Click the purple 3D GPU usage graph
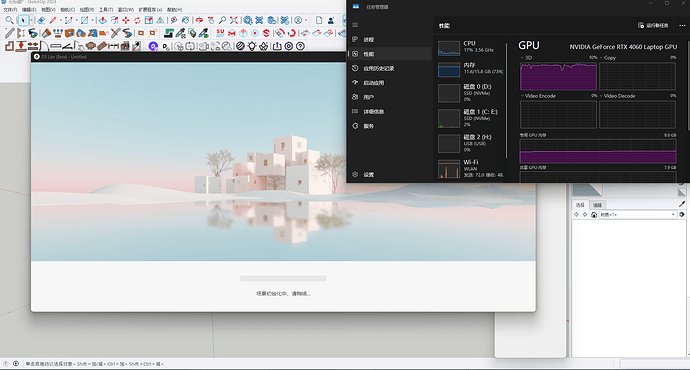Image resolution: width=690 pixels, height=370 pixels. 558,76
